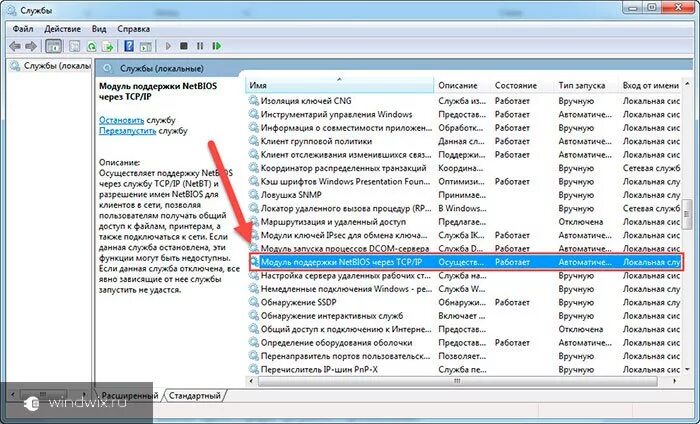Toggle the show/hide console tree toolbar icon
The height and width of the screenshot is (424, 700).
pyautogui.click(x=54, y=46)
